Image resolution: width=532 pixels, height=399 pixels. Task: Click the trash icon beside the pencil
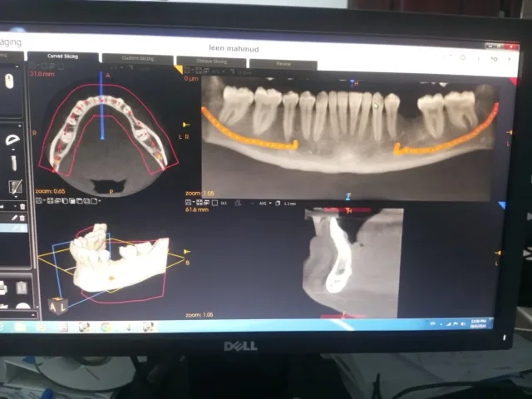(22, 218)
